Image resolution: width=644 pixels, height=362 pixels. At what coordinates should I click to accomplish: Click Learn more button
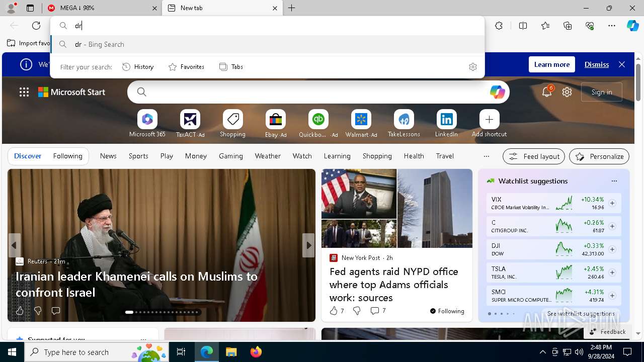552,64
